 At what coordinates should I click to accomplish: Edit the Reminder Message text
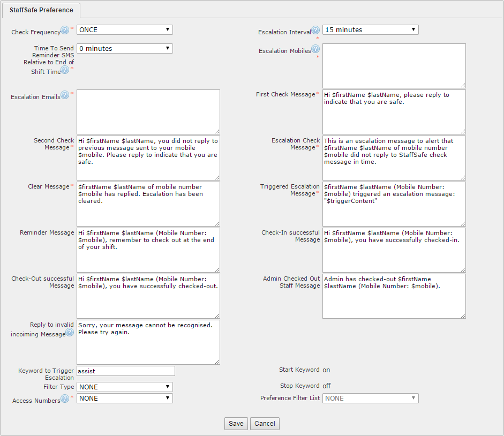pos(148,250)
